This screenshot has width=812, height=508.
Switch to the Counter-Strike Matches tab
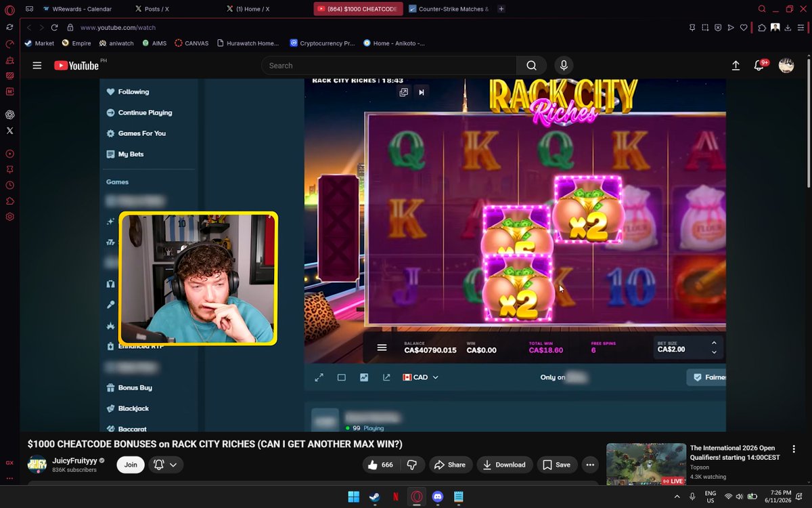tap(449, 9)
